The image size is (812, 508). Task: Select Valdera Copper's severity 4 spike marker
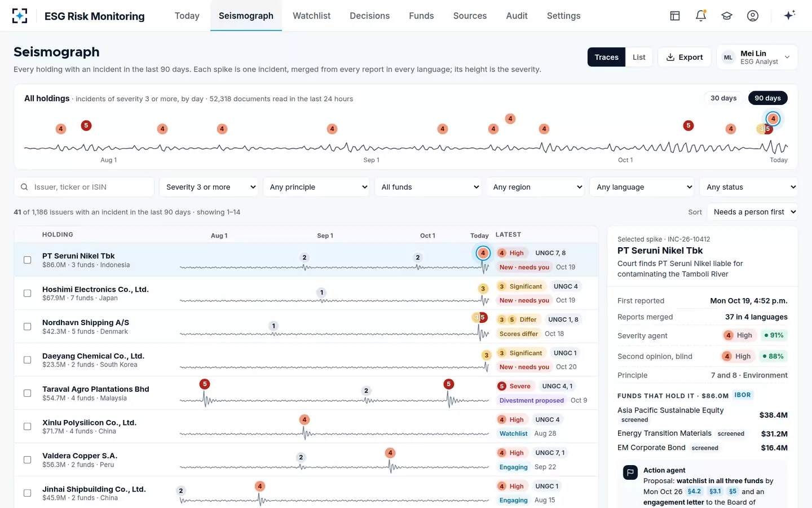pos(390,453)
